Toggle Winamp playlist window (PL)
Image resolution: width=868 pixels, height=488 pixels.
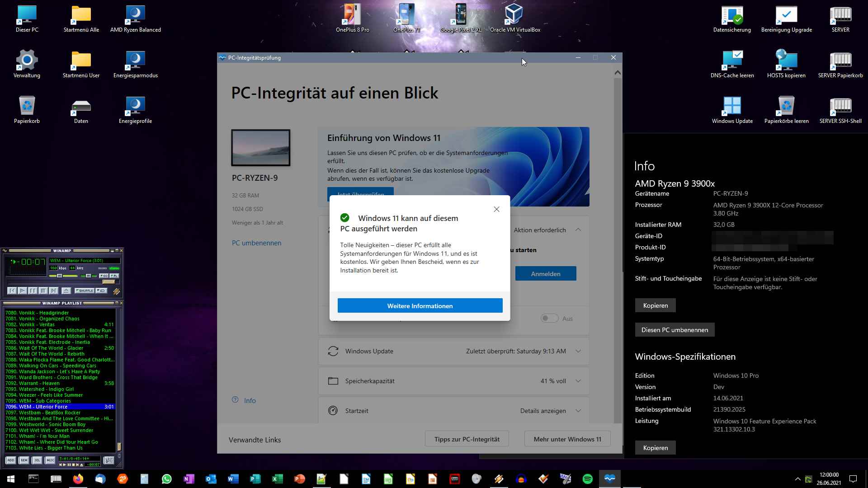[x=114, y=275]
